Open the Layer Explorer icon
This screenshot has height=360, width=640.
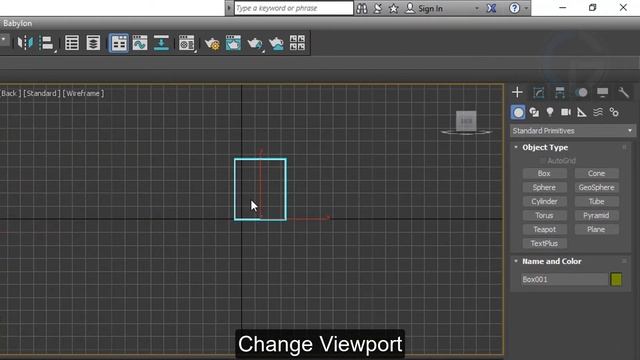tap(93, 43)
